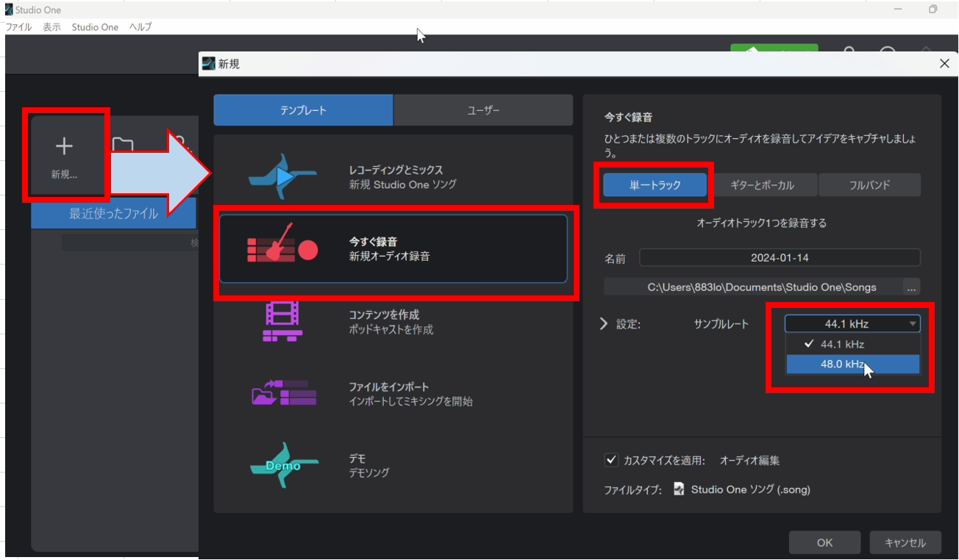Open the 表示 menu
Screen dimensions: 959x560
pyautogui.click(x=51, y=26)
